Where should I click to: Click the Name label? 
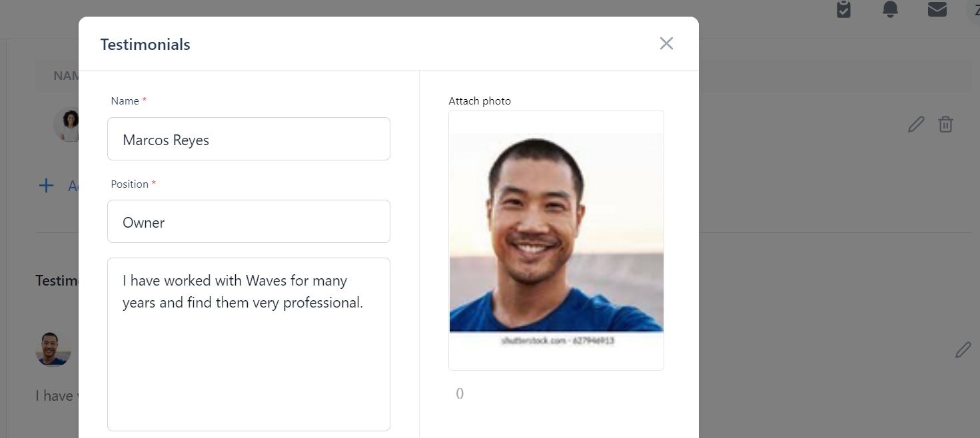pyautogui.click(x=125, y=101)
